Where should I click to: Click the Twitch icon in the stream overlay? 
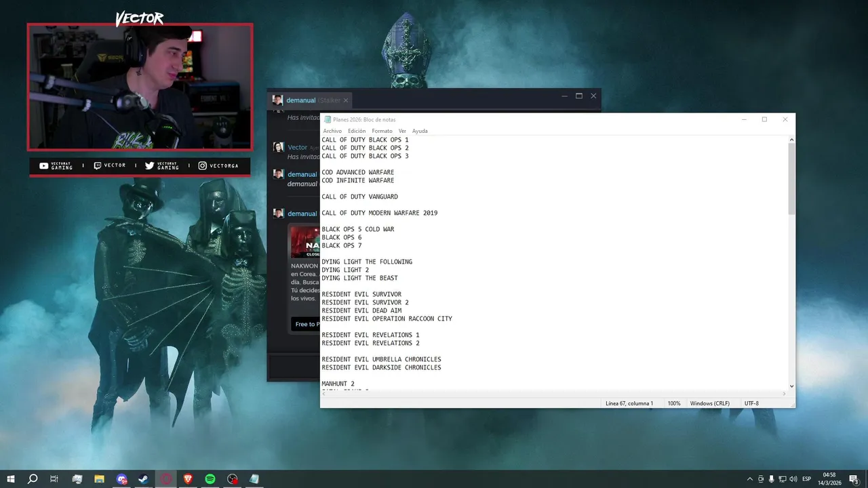(x=97, y=165)
